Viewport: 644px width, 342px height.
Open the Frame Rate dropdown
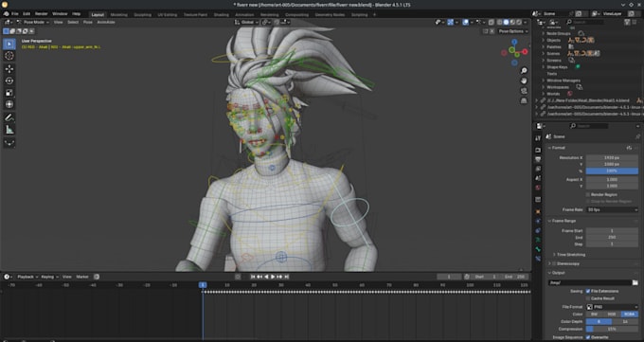(x=612, y=210)
